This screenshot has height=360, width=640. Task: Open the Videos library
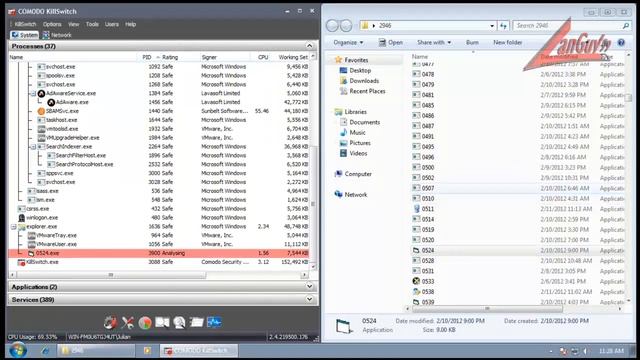click(358, 153)
